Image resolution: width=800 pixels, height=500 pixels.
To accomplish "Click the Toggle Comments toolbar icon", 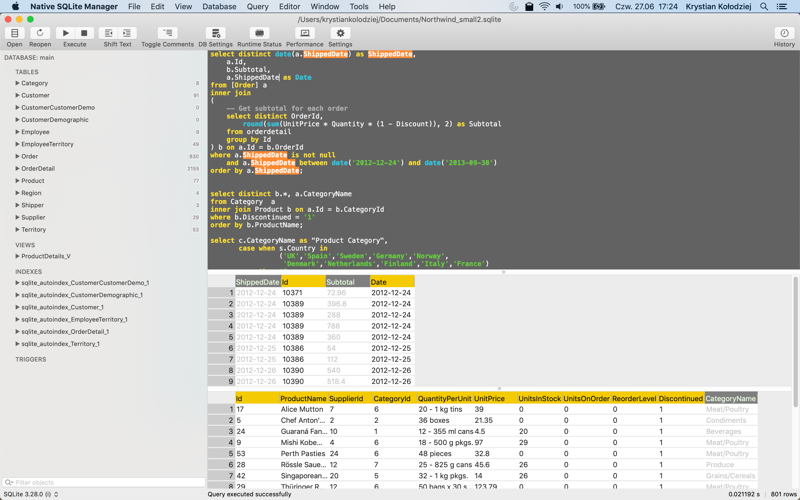I will 167,34.
